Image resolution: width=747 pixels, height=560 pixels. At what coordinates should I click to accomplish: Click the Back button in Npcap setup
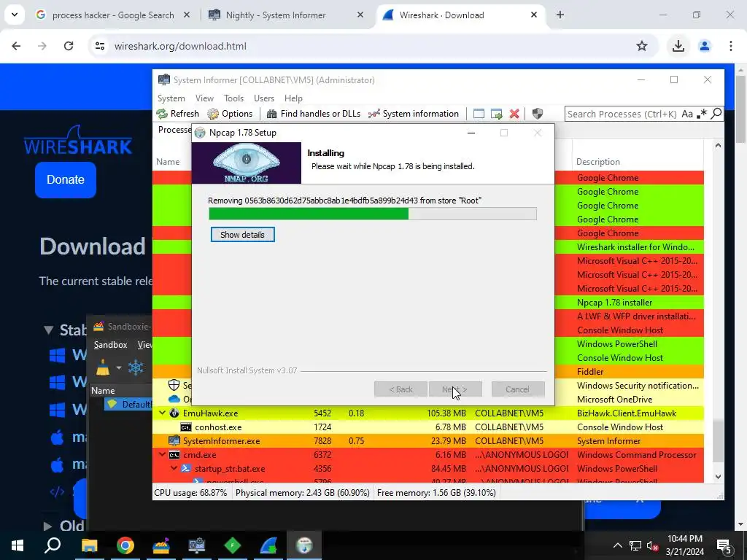400,389
